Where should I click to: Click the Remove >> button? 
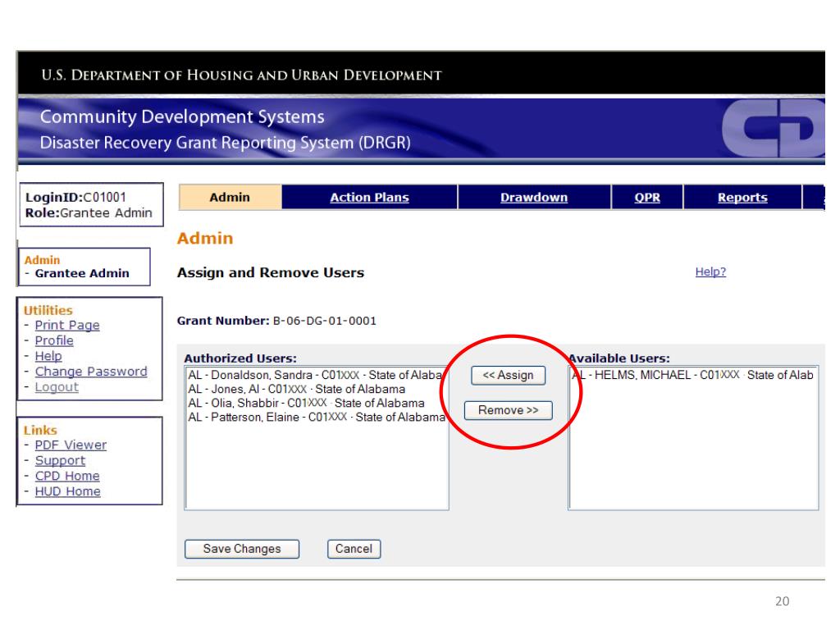coord(508,410)
